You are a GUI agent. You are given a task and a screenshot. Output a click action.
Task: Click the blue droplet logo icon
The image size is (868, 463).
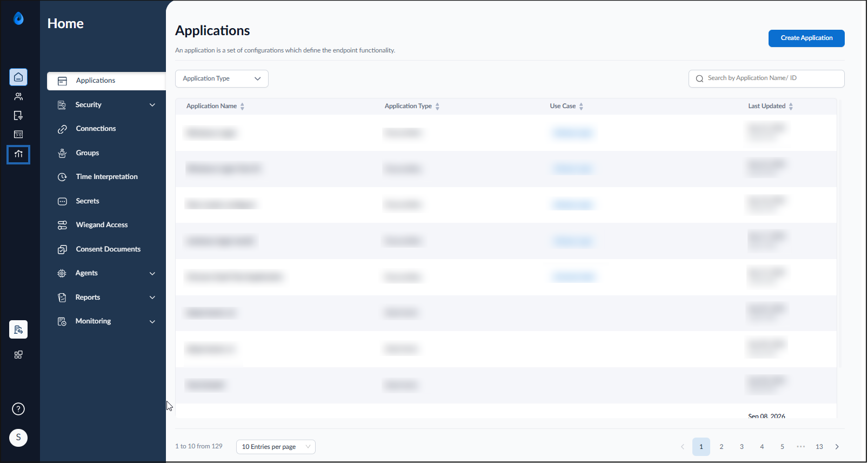pyautogui.click(x=18, y=19)
